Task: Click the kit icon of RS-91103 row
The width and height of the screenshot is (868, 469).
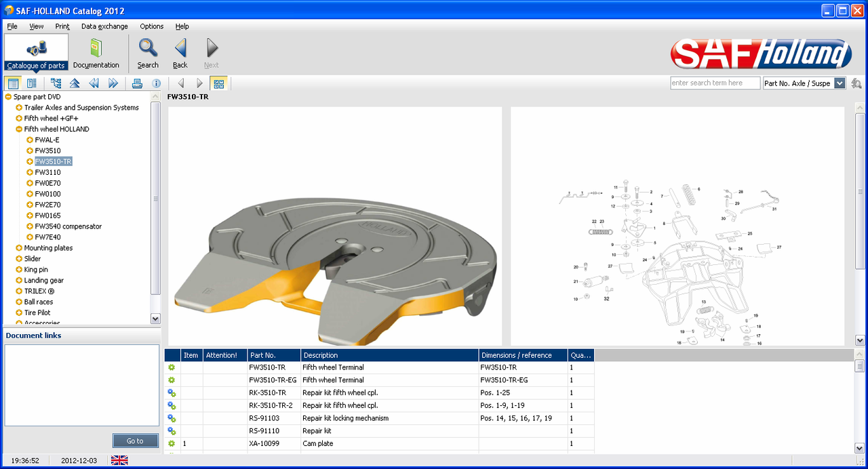Action: [172, 418]
